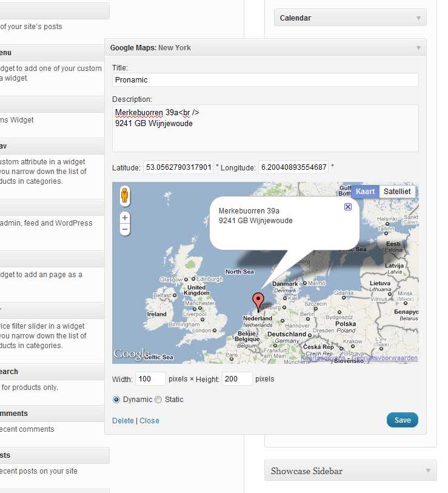448x493 pixels.
Task: Click the red location marker pin
Action: [258, 302]
